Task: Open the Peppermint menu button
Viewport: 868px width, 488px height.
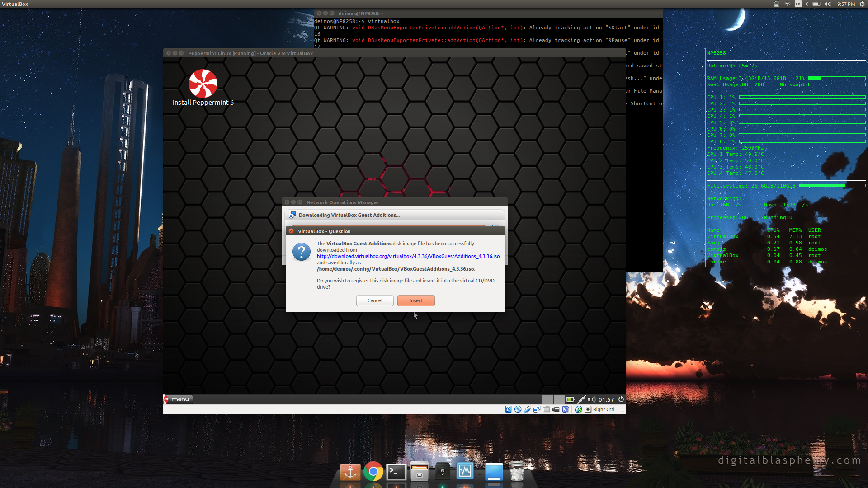Action: 179,399
